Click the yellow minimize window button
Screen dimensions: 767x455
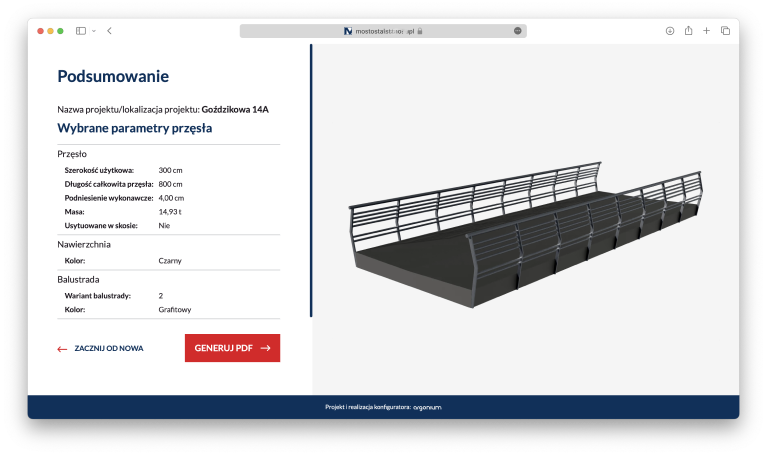[x=50, y=31]
